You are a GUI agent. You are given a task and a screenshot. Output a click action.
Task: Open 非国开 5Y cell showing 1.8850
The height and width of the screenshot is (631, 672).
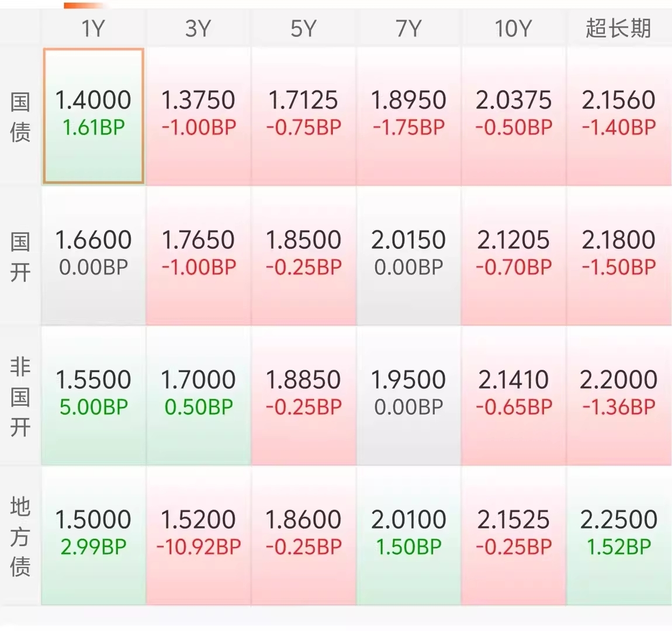(x=303, y=396)
